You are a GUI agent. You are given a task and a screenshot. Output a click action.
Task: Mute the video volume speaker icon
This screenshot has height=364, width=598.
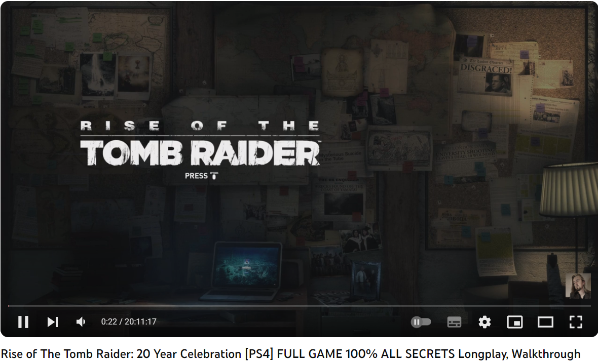point(81,322)
